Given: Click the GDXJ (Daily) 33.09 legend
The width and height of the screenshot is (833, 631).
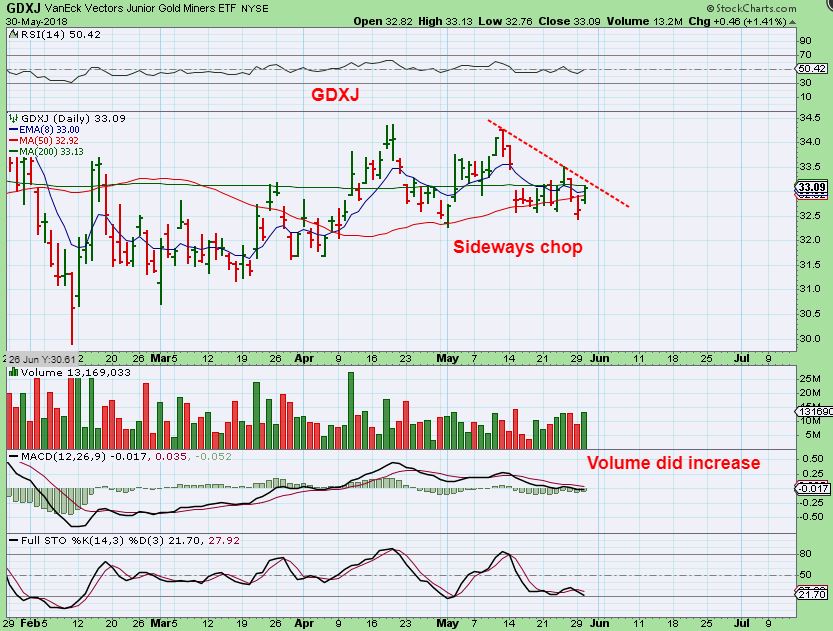Looking at the screenshot, I should 73,118.
